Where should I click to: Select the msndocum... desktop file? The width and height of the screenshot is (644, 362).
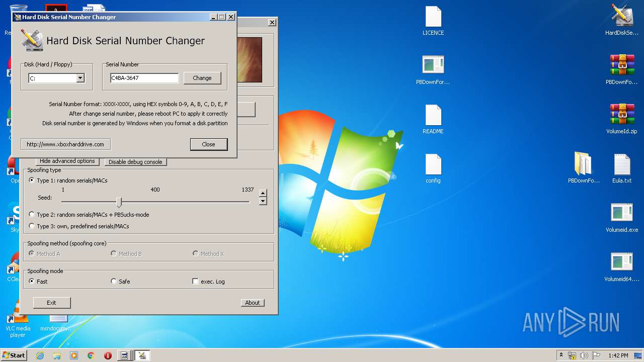coord(56,322)
